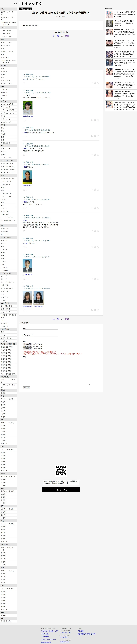Click trash icon on post 570
The height and width of the screenshot is (644, 137).
pyautogui.click(x=95, y=83)
